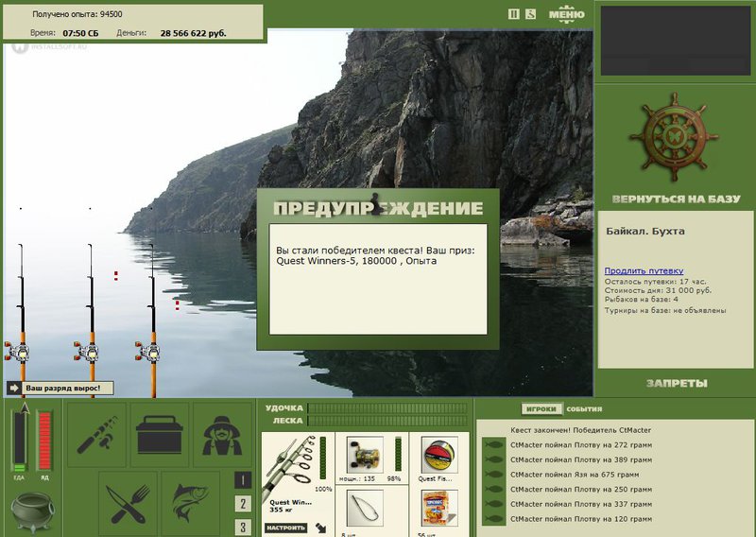Select the hook thumbnail
Viewport: 756px width, 537px height.
click(365, 508)
